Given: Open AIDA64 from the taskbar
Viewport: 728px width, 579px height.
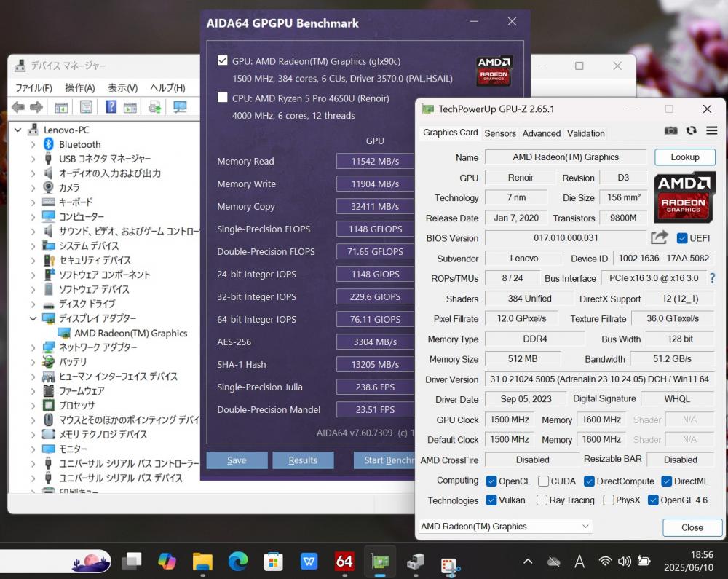Looking at the screenshot, I should coord(344,561).
